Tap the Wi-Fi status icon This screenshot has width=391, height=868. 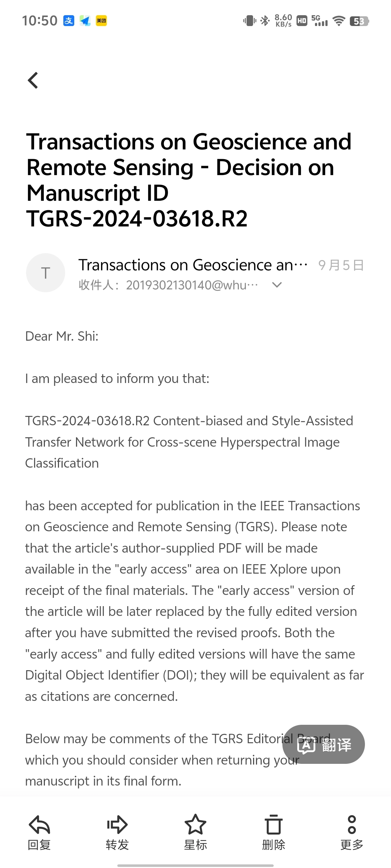tap(339, 21)
